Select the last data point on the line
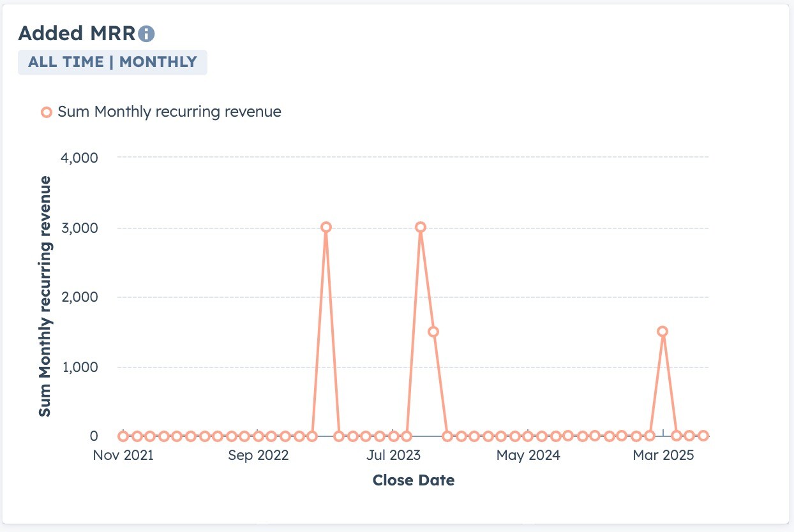The image size is (794, 532). 703,436
